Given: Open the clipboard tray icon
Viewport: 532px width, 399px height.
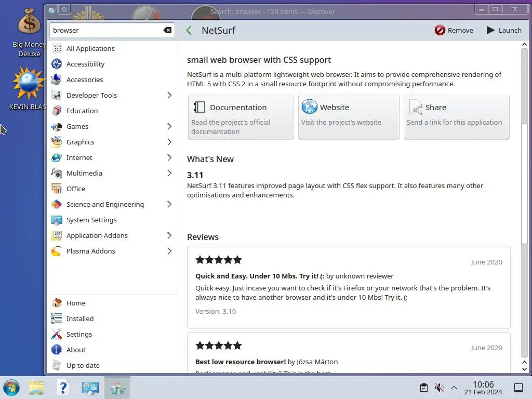Looking at the screenshot, I should (x=424, y=388).
